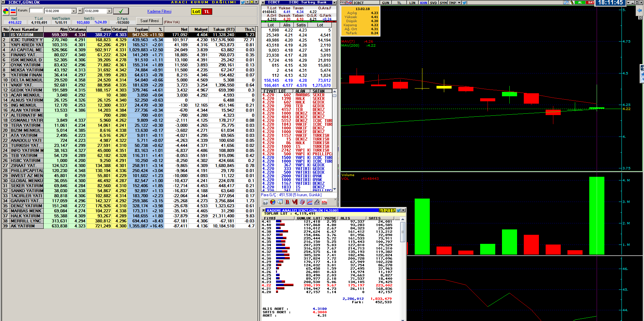Click SVD on chart toolbar
644x321 pixels.
(433, 3)
